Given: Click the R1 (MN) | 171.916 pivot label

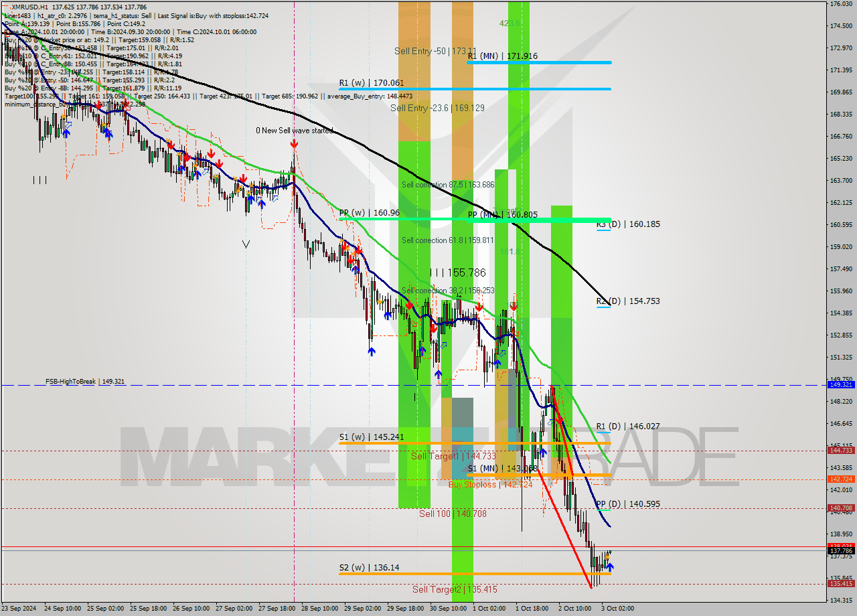Looking at the screenshot, I should click(x=502, y=56).
